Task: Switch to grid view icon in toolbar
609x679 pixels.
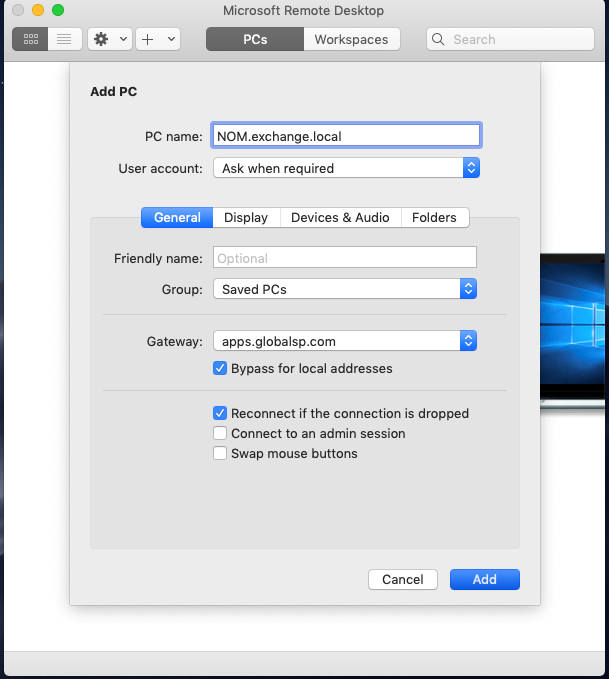Action: [x=30, y=39]
